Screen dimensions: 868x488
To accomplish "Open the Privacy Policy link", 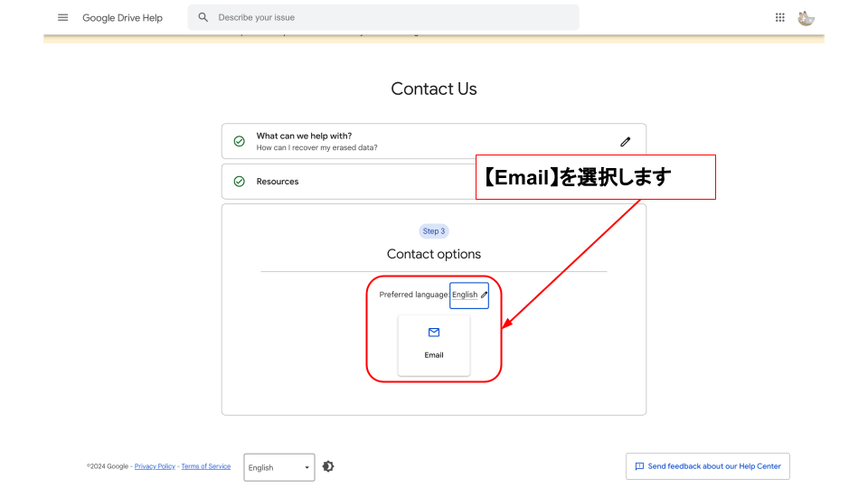I will (x=155, y=466).
